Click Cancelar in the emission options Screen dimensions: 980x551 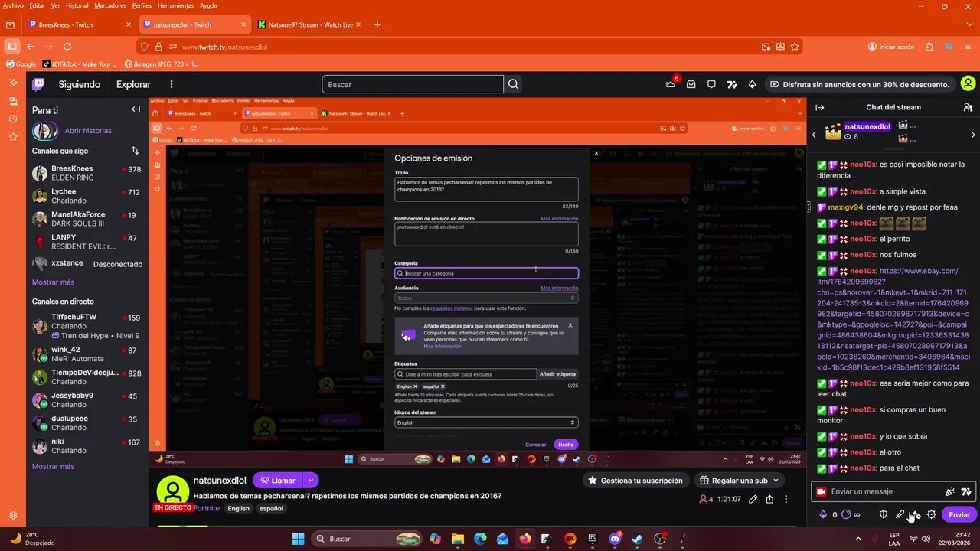click(x=536, y=445)
